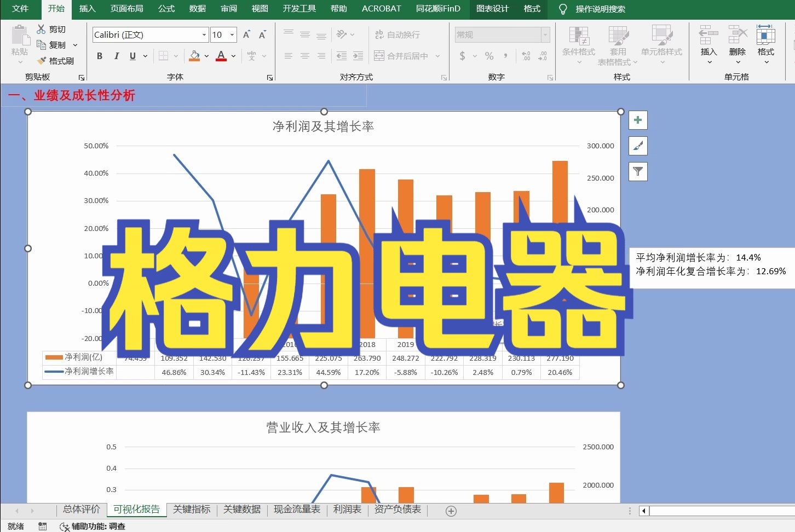Apply the fill color bucket
This screenshot has height=532, width=795.
pyautogui.click(x=194, y=56)
